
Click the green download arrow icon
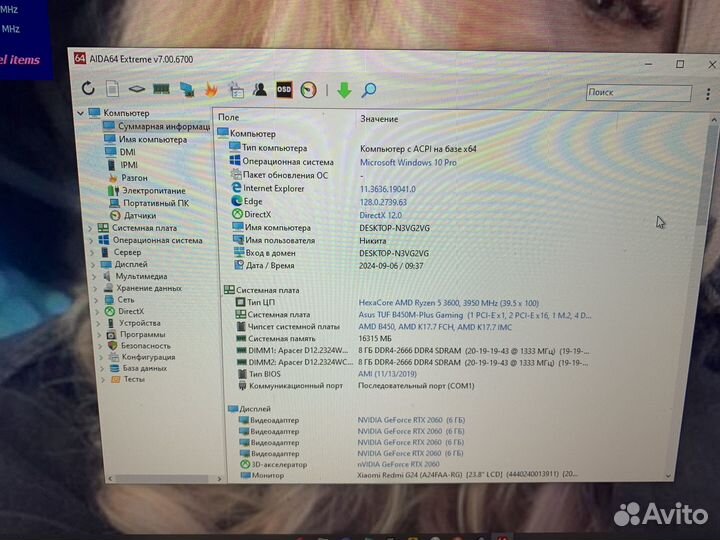point(344,90)
